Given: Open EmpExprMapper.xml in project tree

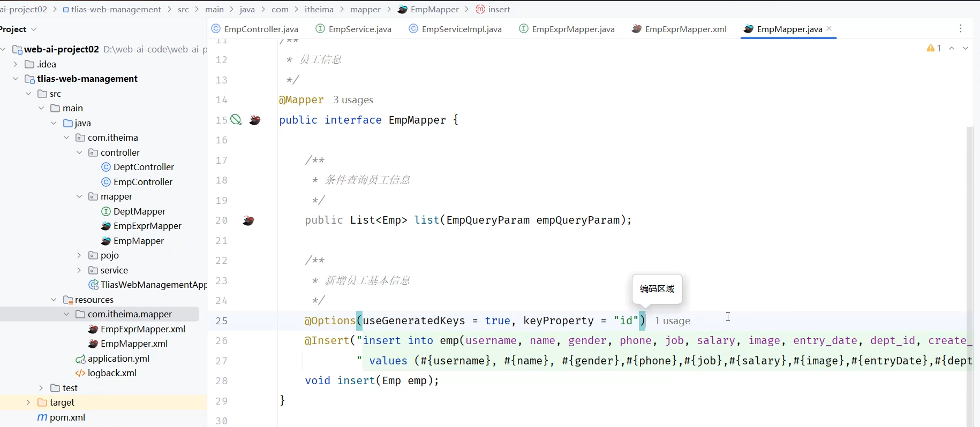Looking at the screenshot, I should pyautogui.click(x=137, y=329).
